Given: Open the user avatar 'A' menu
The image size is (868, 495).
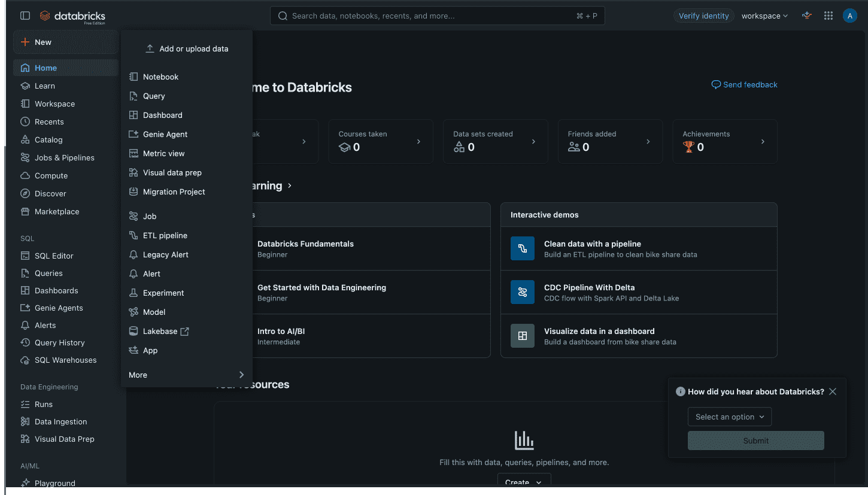Looking at the screenshot, I should tap(849, 16).
